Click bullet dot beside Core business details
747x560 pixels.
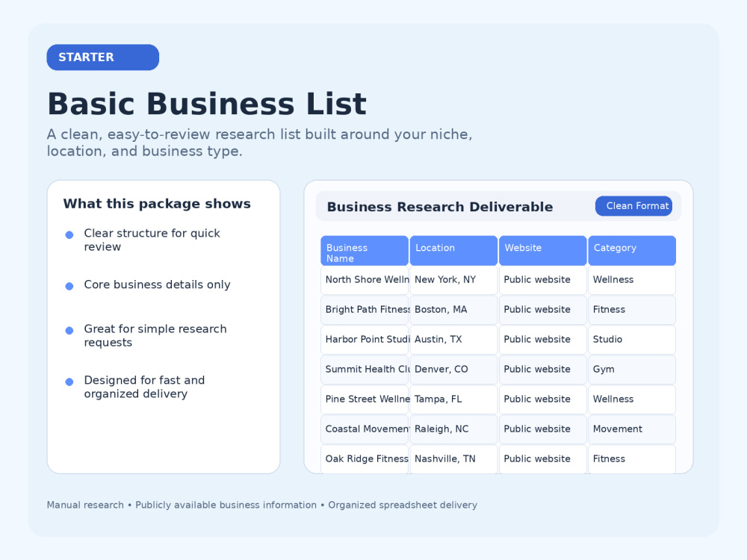click(x=69, y=286)
